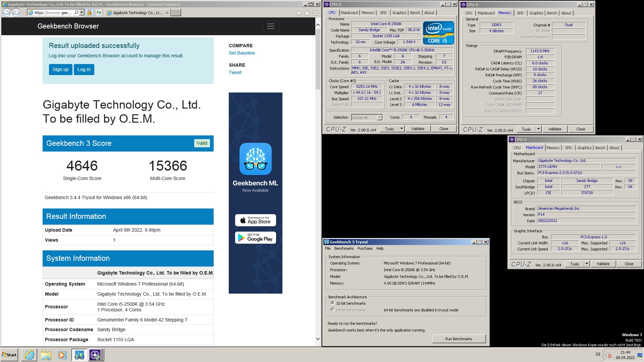Viewport: 644px width, 362px height.
Task: Click the Geekbench ML brain app icon
Action: [256, 159]
